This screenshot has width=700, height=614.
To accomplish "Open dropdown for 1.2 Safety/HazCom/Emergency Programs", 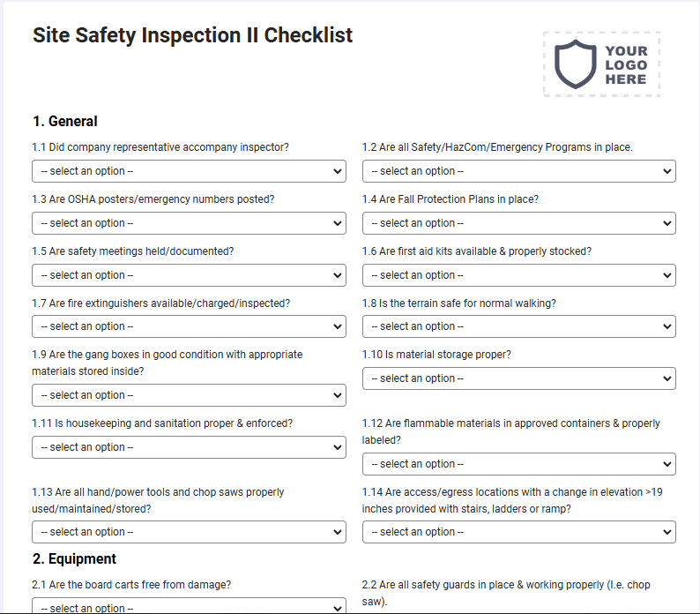I will (x=518, y=171).
